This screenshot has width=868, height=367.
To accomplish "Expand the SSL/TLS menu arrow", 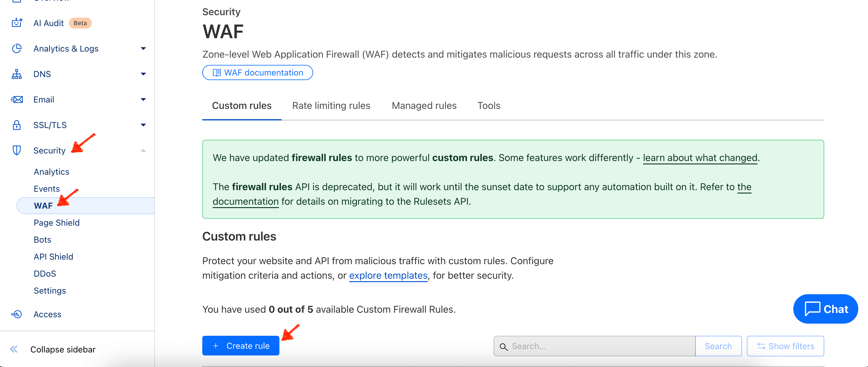I will pyautogui.click(x=143, y=125).
